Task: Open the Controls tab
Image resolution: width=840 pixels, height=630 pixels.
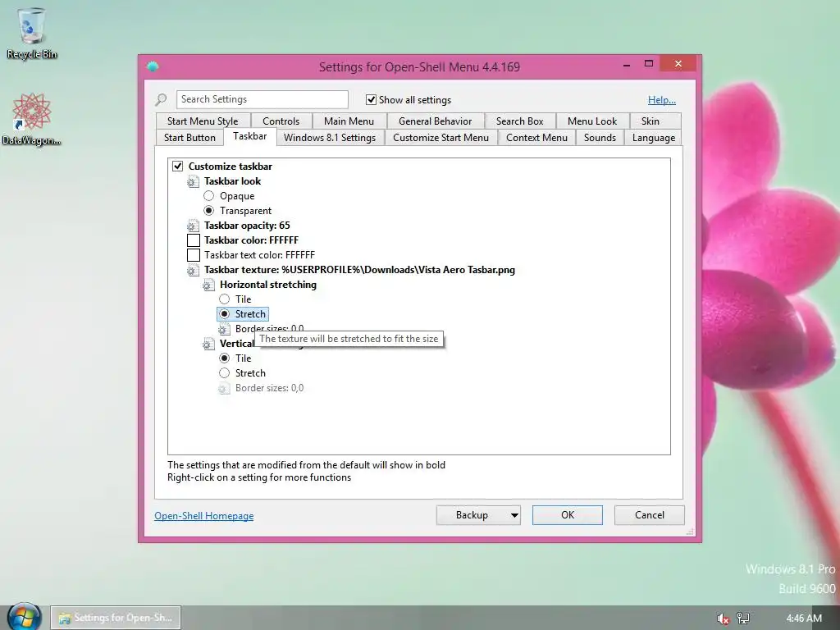Action: point(281,121)
